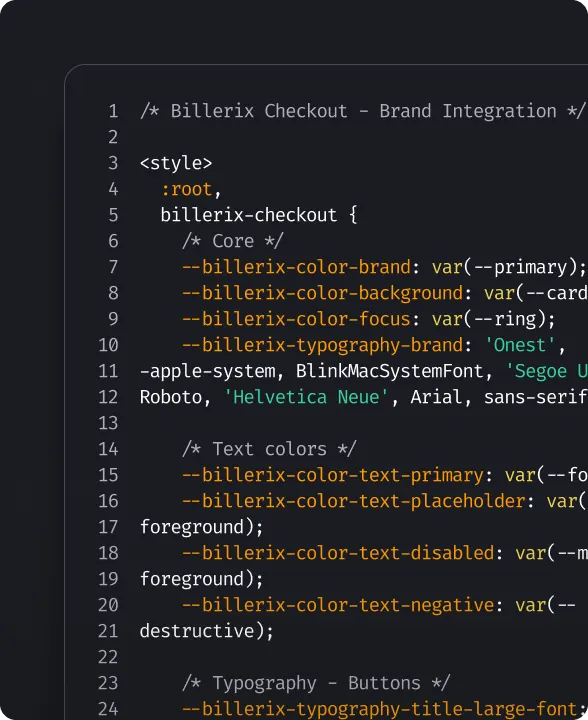Screen dimensions: 588x720
Task: Click the --billerix-typography-brand property
Action: click(323, 345)
